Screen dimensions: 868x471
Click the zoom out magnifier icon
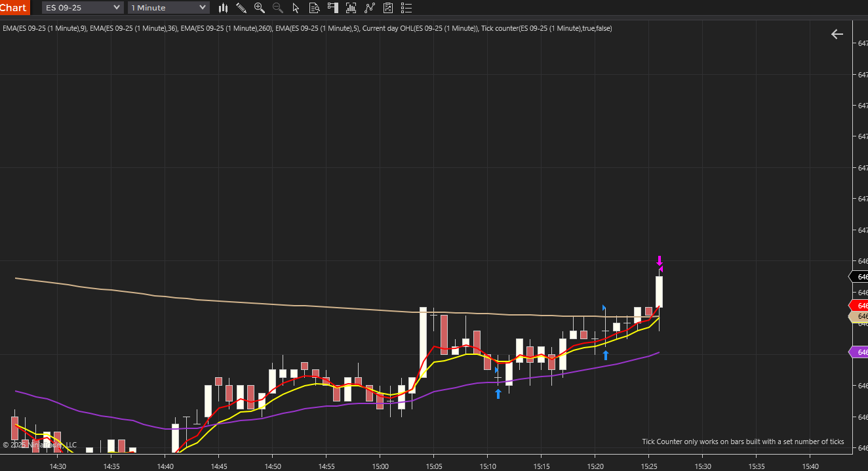click(x=278, y=8)
